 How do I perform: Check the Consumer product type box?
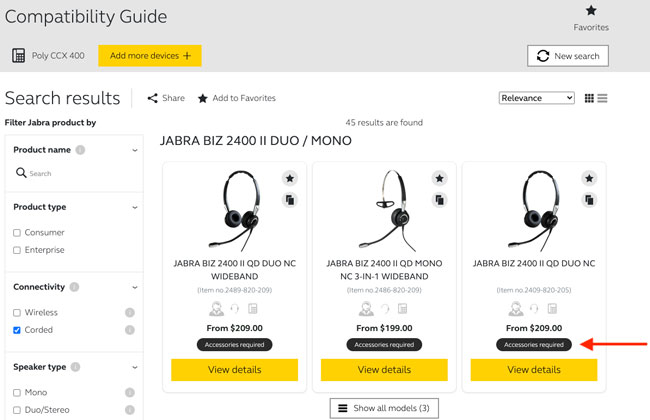click(17, 233)
